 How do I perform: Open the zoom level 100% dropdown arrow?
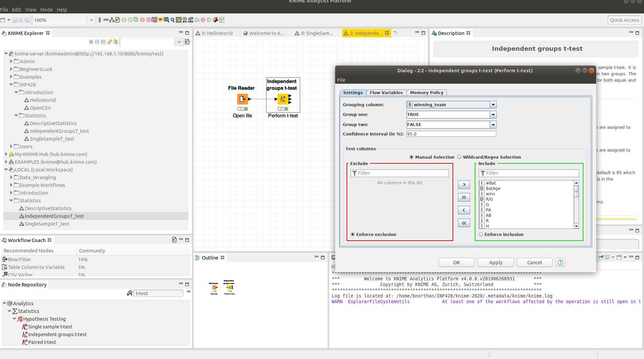[x=91, y=20]
